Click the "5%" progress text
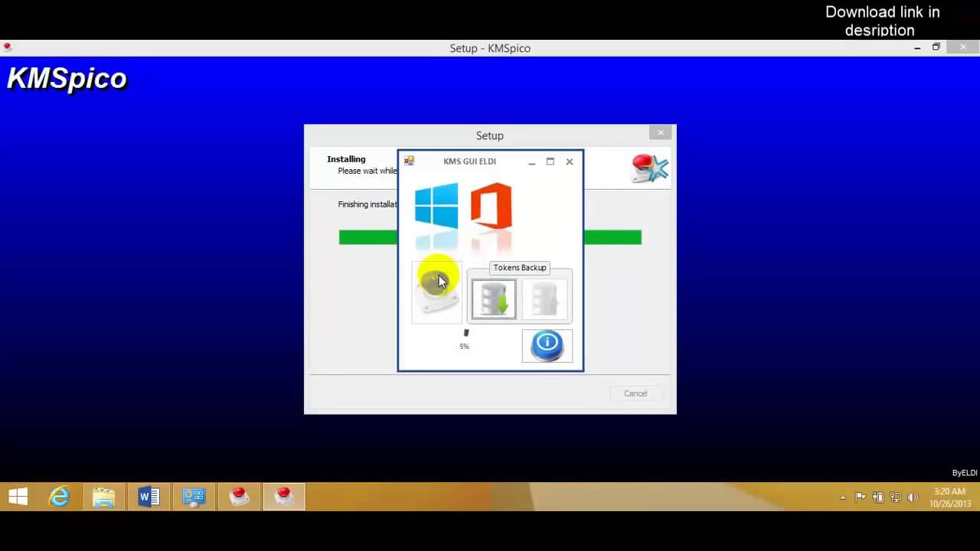 (464, 347)
